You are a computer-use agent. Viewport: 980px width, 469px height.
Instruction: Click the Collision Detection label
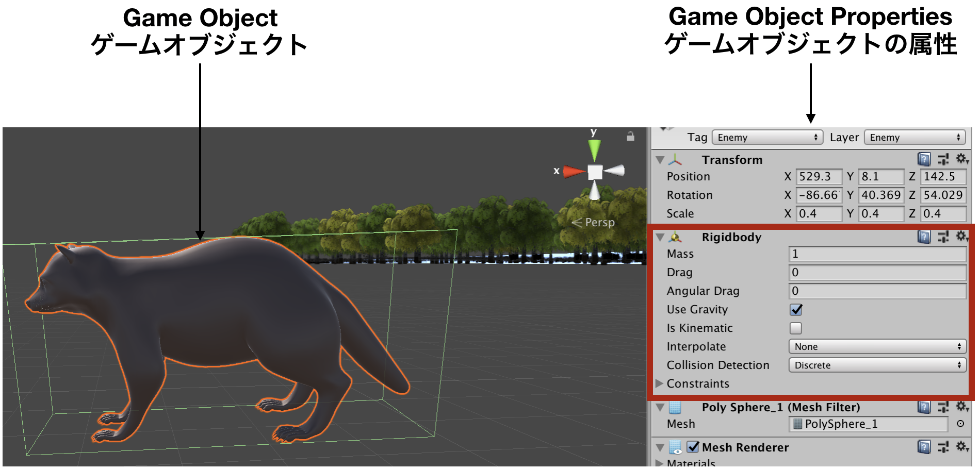point(718,365)
